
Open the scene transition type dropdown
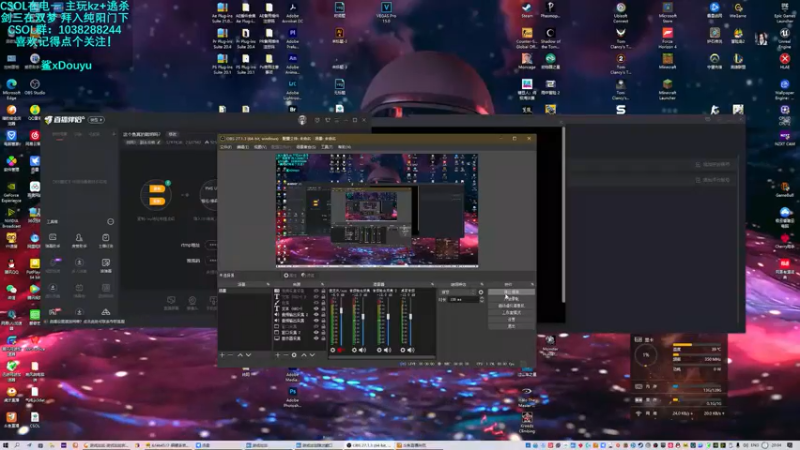458,292
